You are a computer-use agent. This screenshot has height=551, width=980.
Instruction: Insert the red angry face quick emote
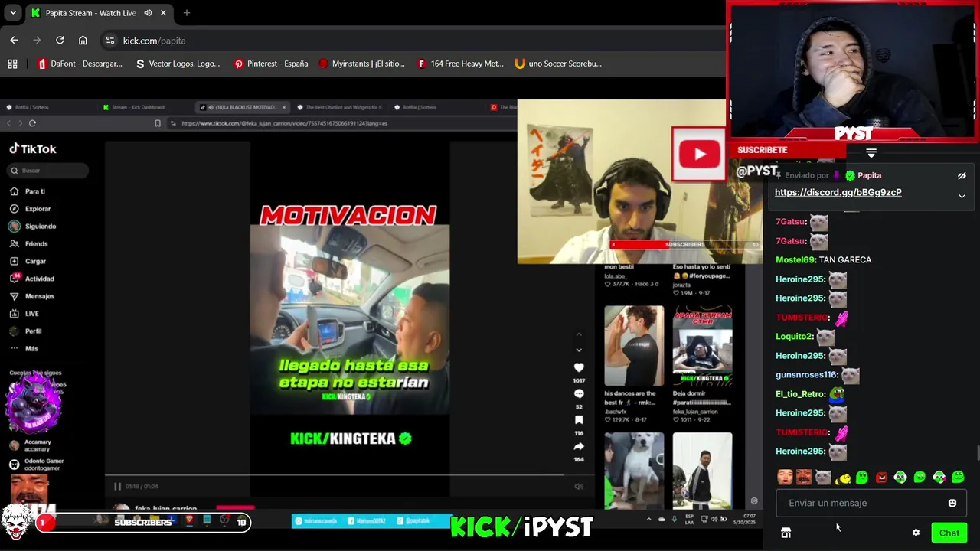point(881,478)
